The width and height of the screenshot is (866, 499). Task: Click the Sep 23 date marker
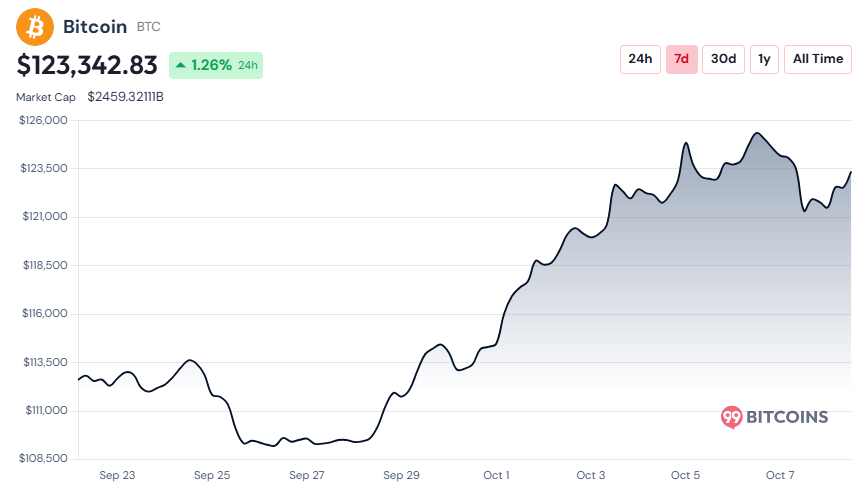[117, 475]
